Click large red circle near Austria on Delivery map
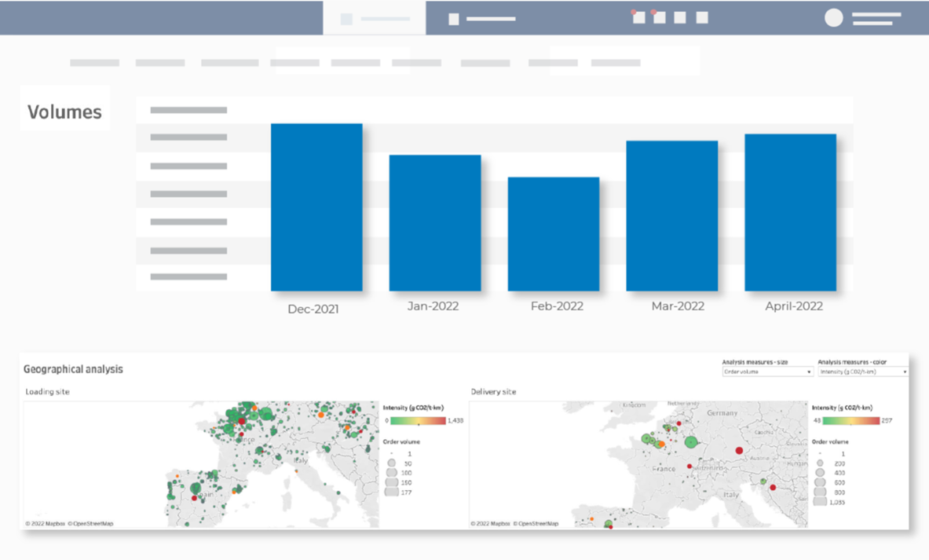 click(740, 451)
